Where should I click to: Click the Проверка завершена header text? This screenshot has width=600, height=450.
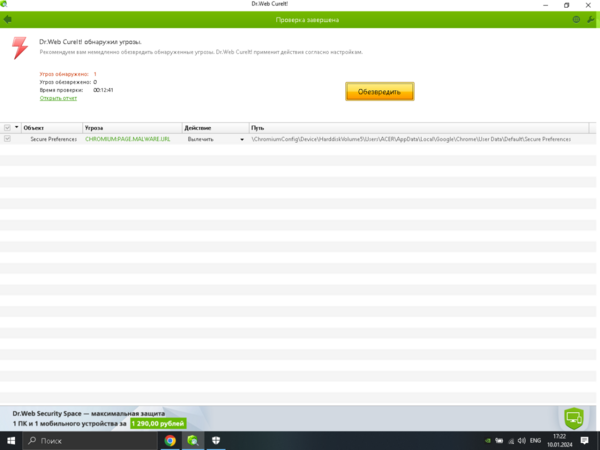(307, 20)
